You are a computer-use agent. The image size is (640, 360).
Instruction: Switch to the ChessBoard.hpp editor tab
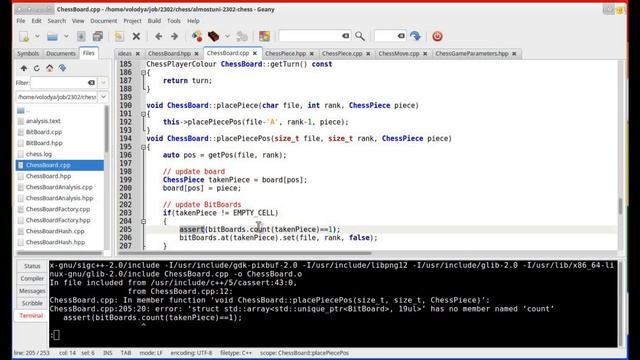tap(169, 53)
